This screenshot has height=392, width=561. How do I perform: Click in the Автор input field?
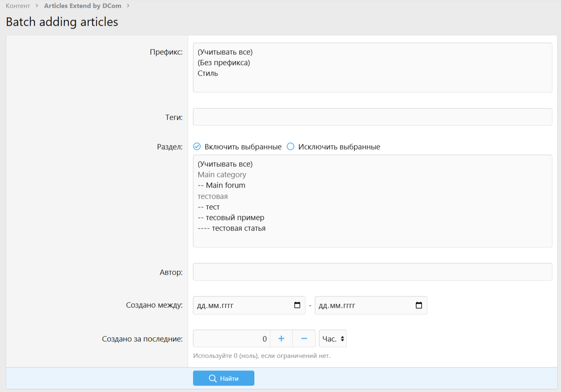(372, 272)
